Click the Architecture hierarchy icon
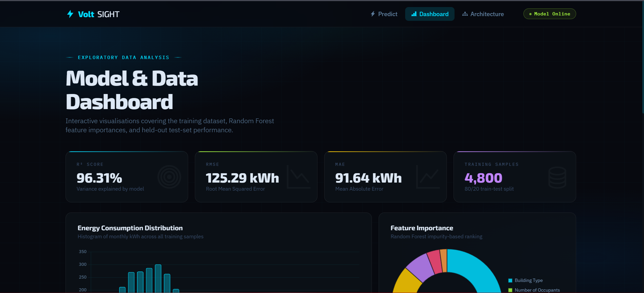Screen dimensions: 644x293 pyautogui.click(x=465, y=14)
